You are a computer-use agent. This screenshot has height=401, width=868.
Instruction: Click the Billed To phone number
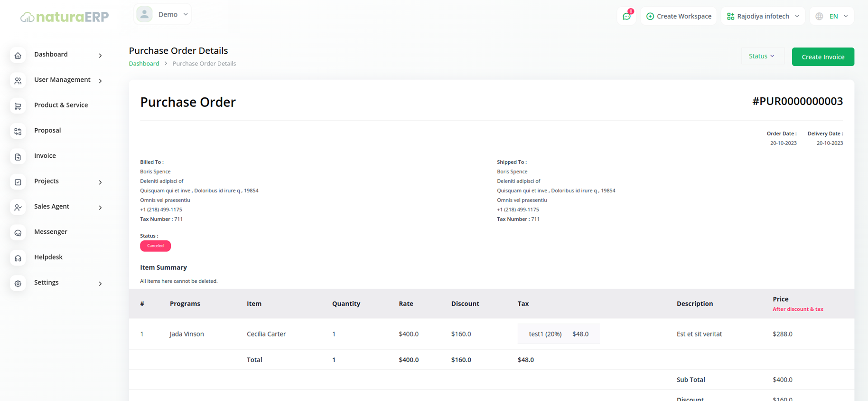161,210
